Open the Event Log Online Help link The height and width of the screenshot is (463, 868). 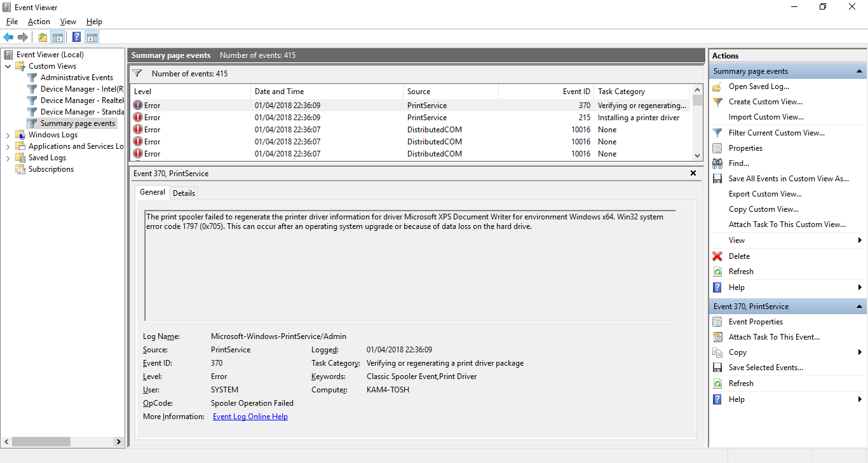click(250, 417)
